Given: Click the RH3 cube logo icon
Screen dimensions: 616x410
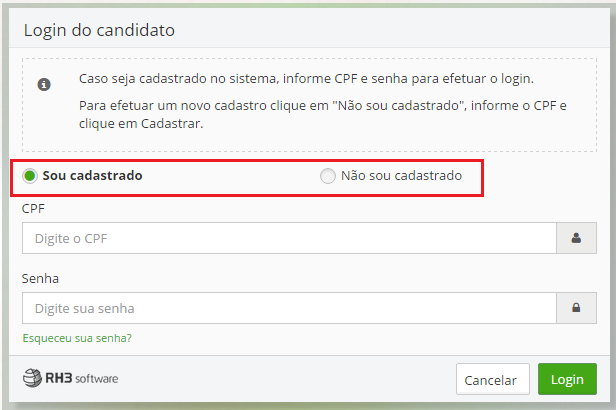Looking at the screenshot, I should point(32,378).
